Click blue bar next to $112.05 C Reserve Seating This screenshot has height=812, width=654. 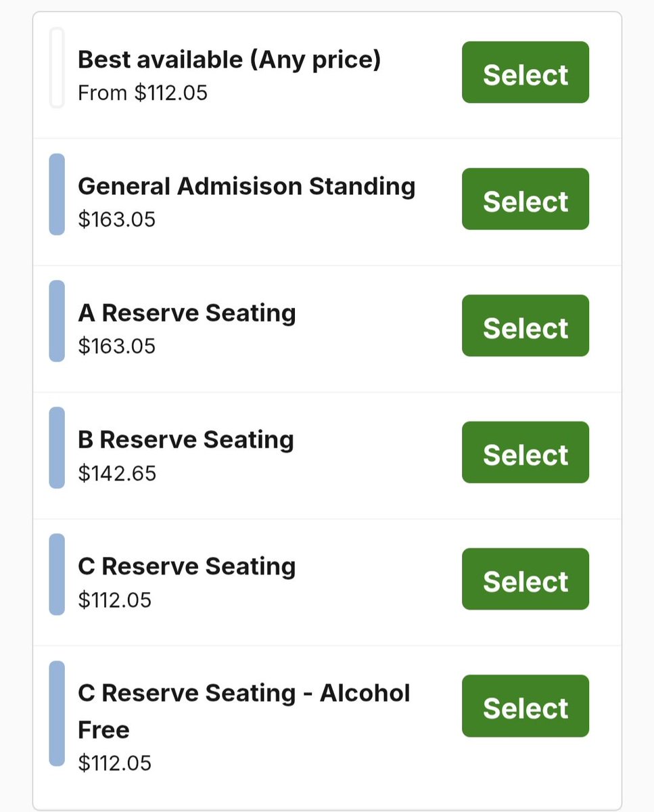pyautogui.click(x=57, y=574)
